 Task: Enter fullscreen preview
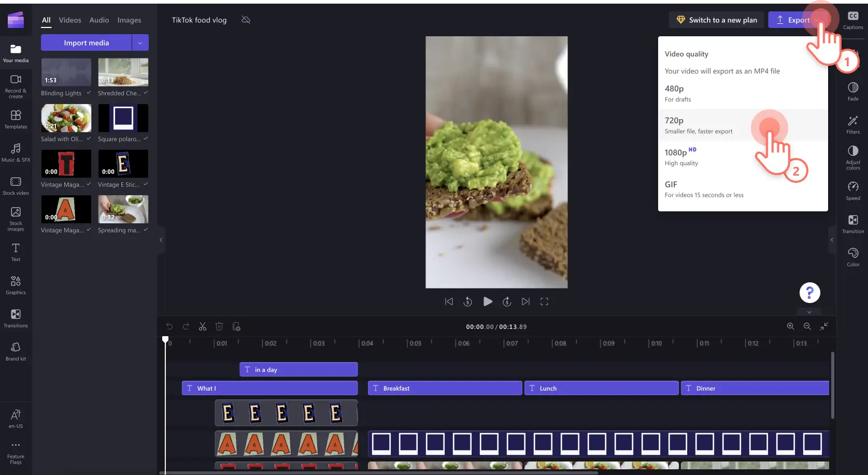(x=544, y=301)
